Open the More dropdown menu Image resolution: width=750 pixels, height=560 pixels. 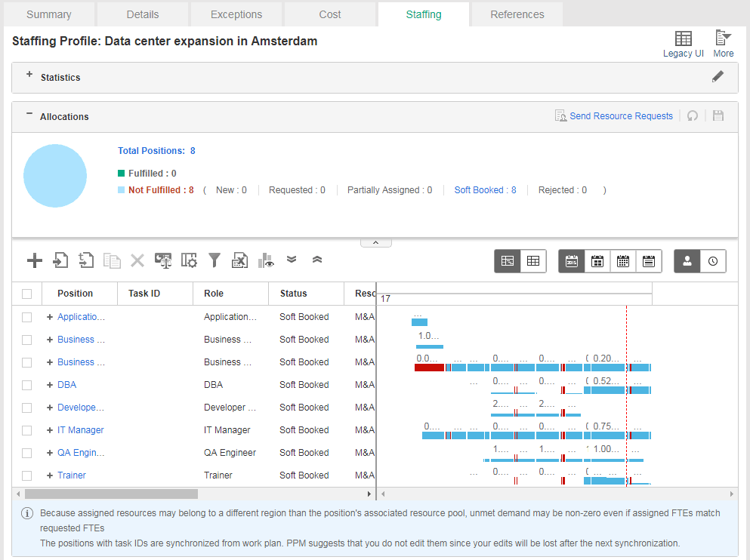tap(723, 44)
